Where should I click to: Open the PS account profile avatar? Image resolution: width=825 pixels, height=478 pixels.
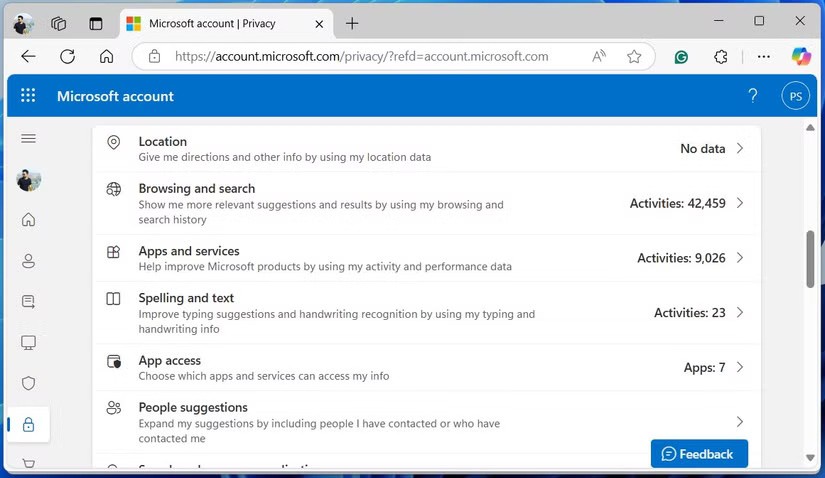coord(796,96)
